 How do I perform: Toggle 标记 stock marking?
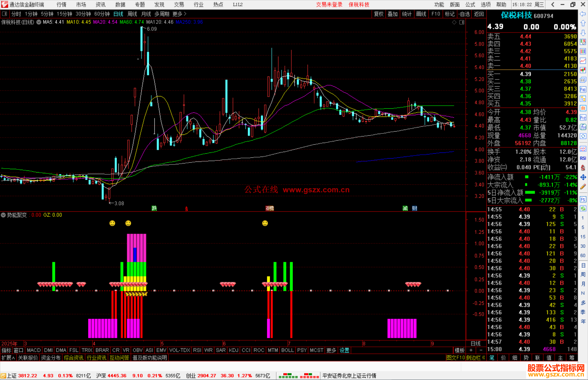coord(449,14)
